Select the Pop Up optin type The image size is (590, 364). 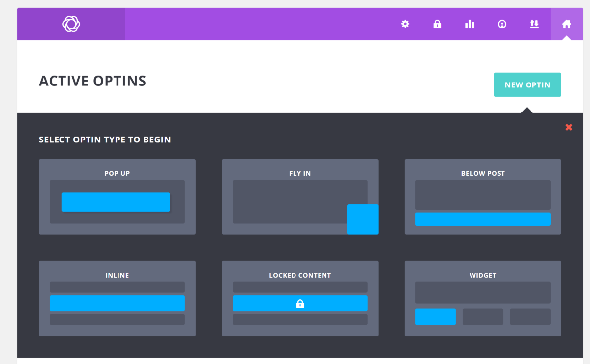pyautogui.click(x=117, y=197)
